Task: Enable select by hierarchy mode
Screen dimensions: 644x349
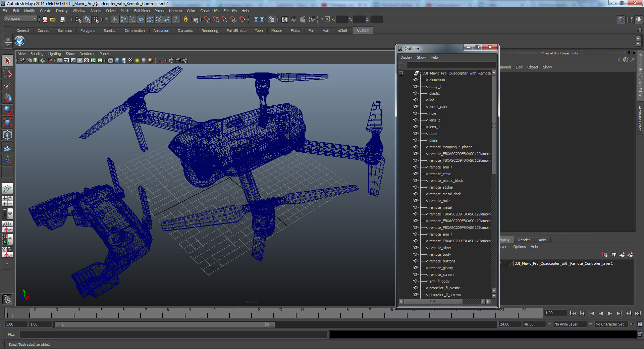Action: pyautogui.click(x=78, y=19)
